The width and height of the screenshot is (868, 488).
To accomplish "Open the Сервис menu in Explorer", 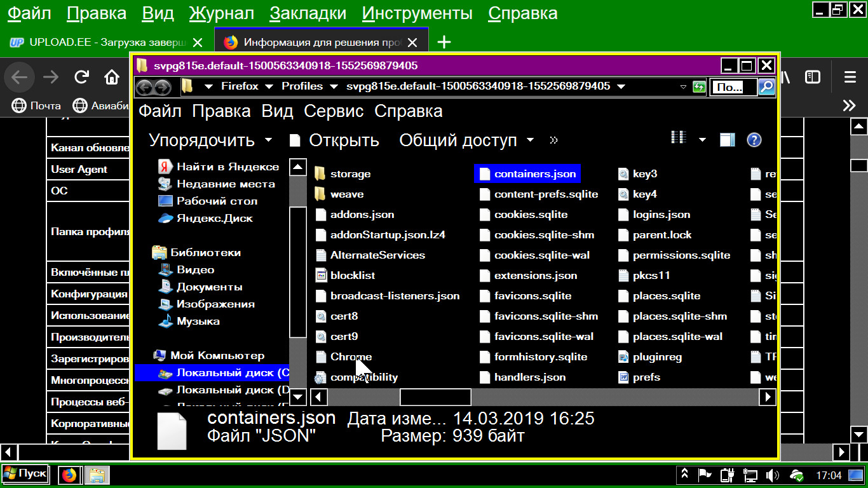I will coord(334,111).
